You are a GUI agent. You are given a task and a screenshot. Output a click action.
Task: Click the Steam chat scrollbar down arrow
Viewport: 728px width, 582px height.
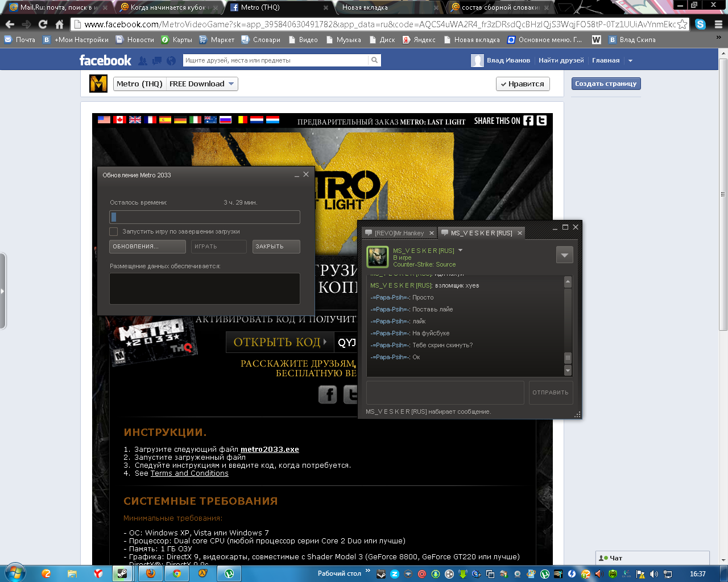[x=568, y=371]
